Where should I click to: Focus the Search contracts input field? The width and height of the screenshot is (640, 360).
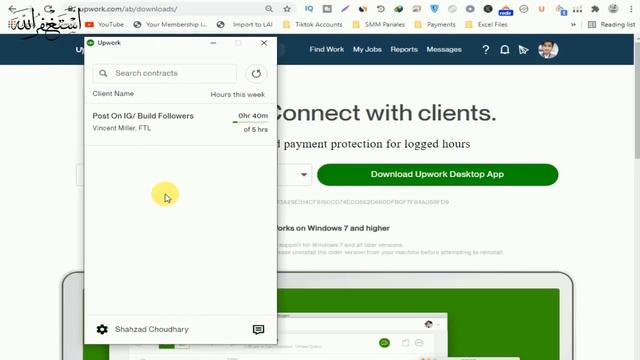165,73
